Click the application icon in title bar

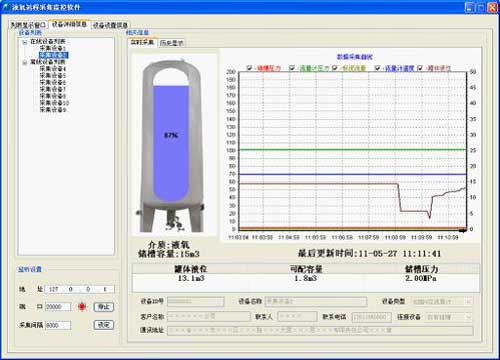6,7
